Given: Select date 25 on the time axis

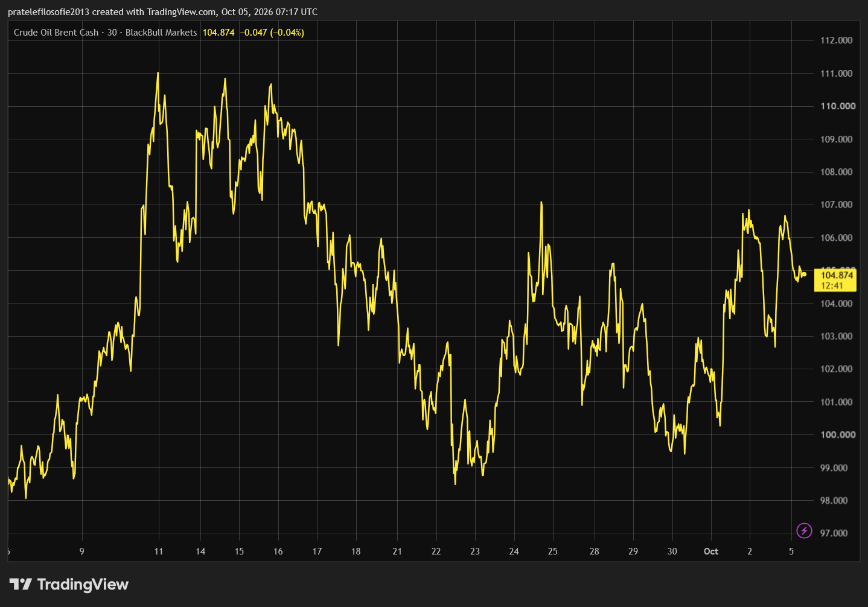Looking at the screenshot, I should (553, 551).
